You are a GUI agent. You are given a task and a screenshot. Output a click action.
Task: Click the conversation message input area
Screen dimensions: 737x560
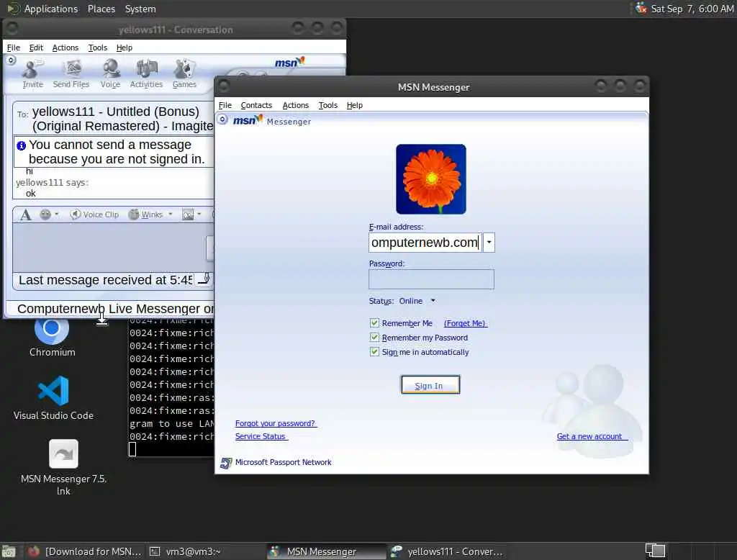110,248
